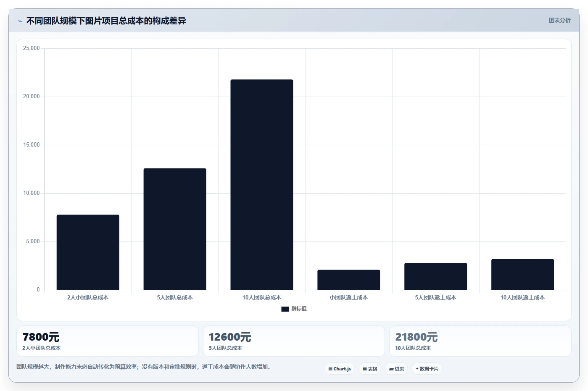Click x-axis label 10人团队返工成本
Viewport: 588px width, 391px height.
coord(523,297)
